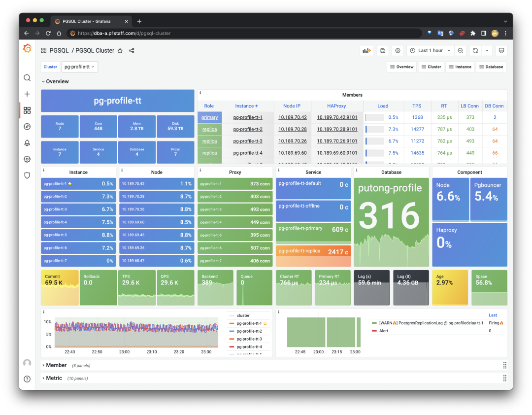The width and height of the screenshot is (532, 415).
Task: Star the PGSQL Cluster dashboard
Action: point(120,51)
